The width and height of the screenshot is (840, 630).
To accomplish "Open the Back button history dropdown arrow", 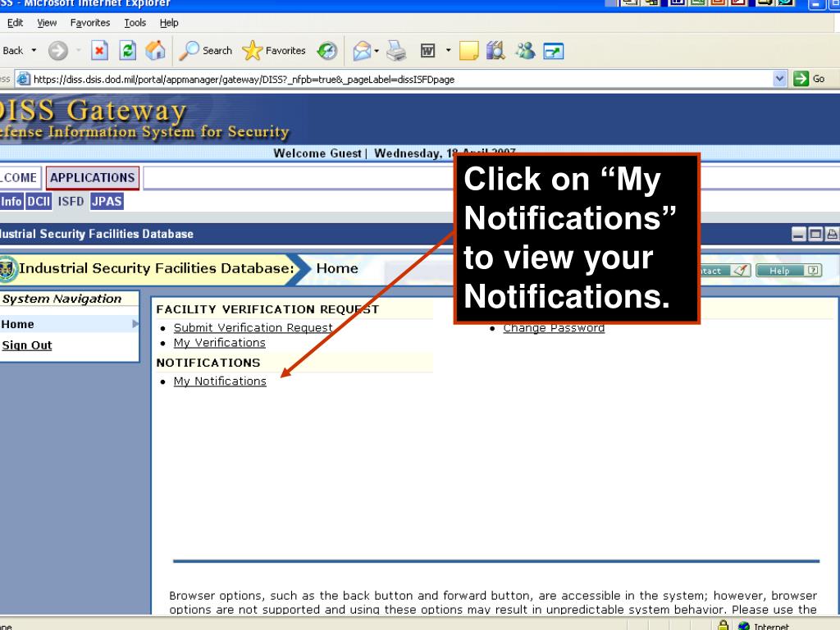I will 34,50.
